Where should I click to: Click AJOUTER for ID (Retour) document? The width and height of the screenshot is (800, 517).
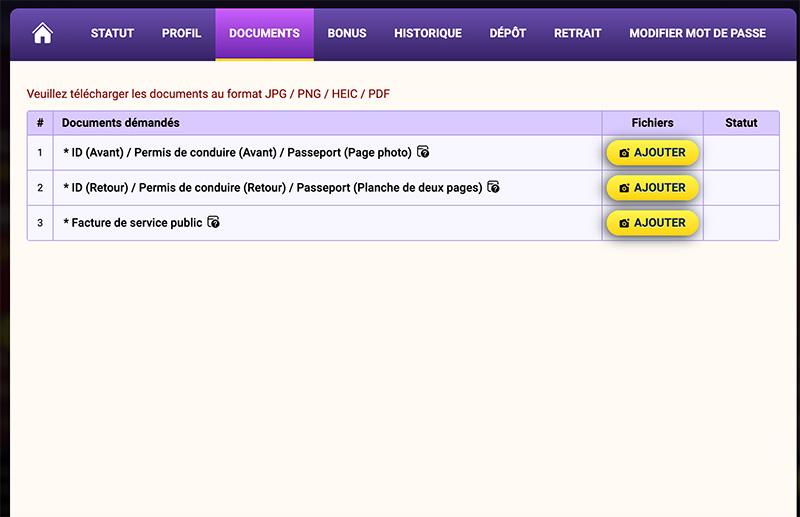(x=652, y=188)
